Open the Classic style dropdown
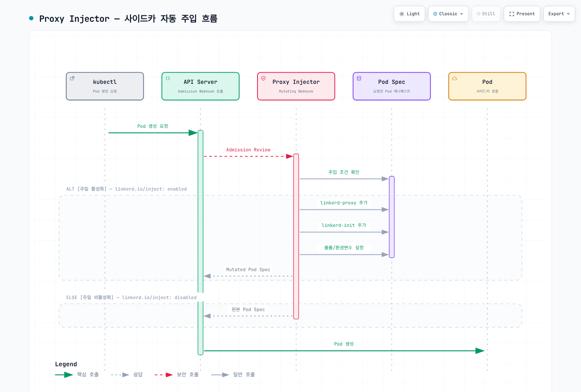 click(x=448, y=14)
